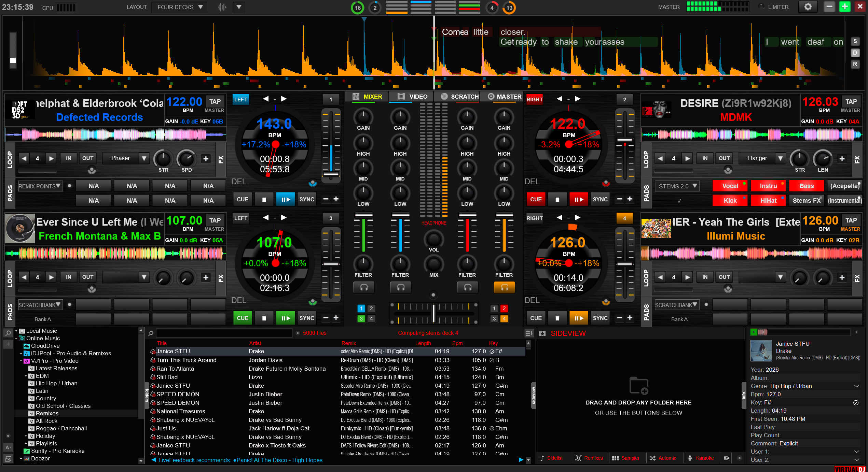The height and width of the screenshot is (472, 868).
Task: Expand the STEMS 2.0 pads dropdown
Action: pyautogui.click(x=677, y=186)
